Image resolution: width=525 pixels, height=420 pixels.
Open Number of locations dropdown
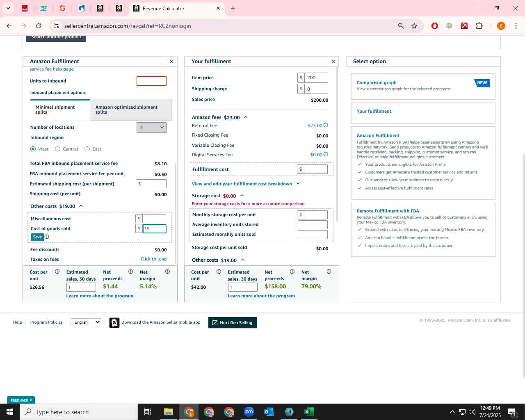coord(151,128)
